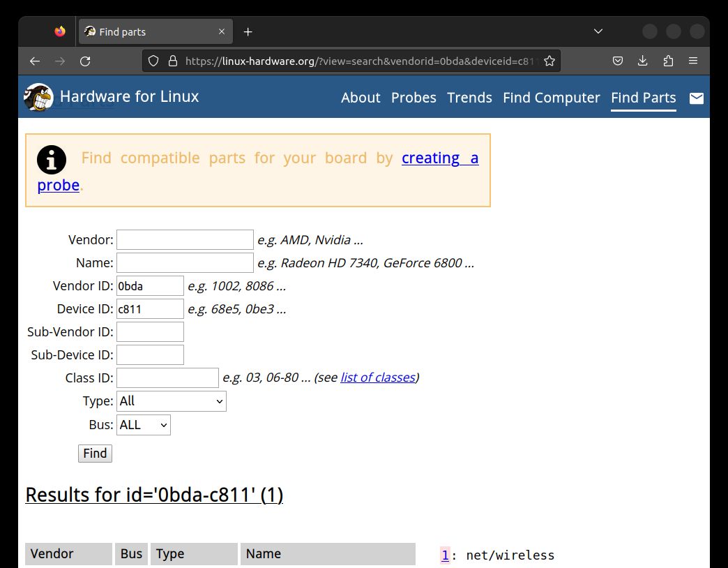Click the mail envelope icon in header
This screenshot has height=568, width=728.
(696, 98)
